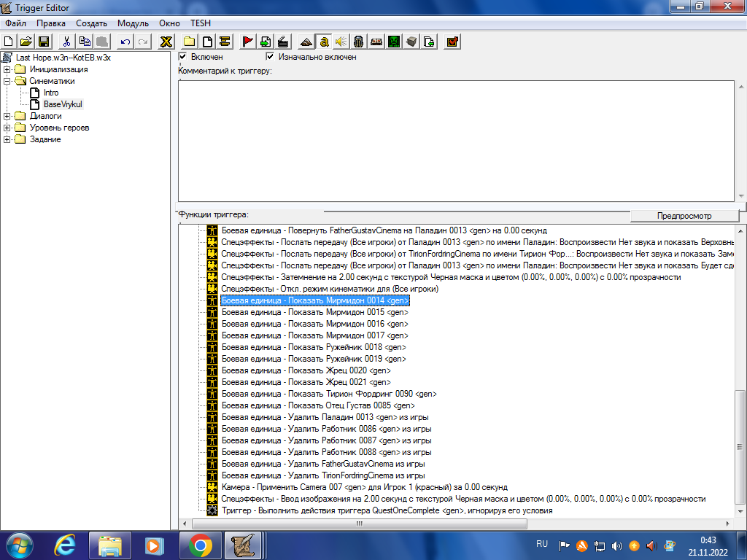
Task: Test the map with the red checkmark icon
Action: (x=452, y=42)
